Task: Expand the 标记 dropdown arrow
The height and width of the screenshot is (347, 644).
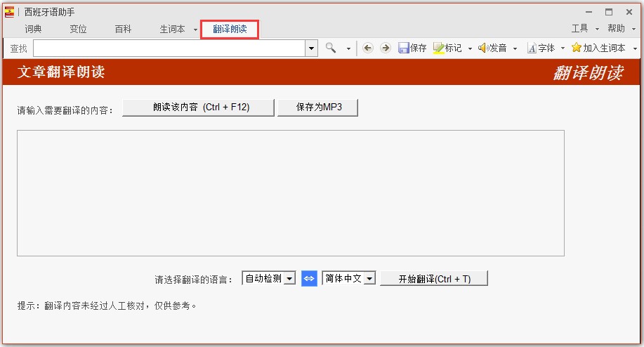Action: click(470, 48)
